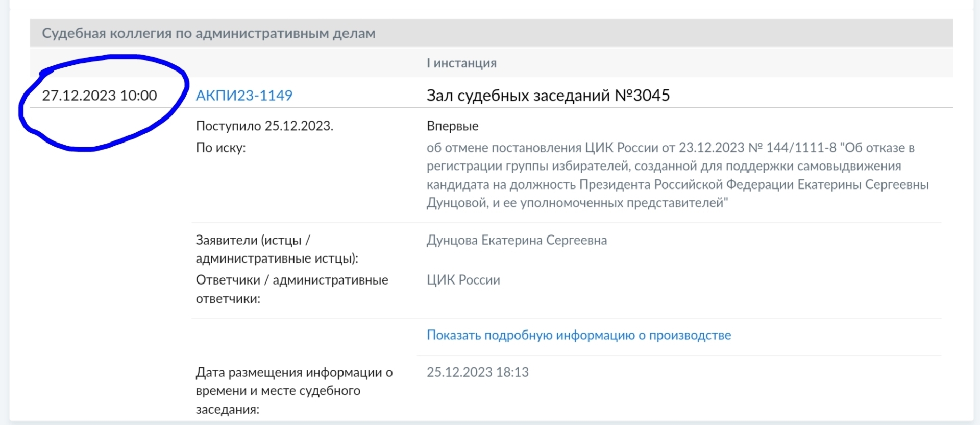
Task: Click courtroom label Зал судебных заседаний №3045
Action: pyautogui.click(x=548, y=96)
